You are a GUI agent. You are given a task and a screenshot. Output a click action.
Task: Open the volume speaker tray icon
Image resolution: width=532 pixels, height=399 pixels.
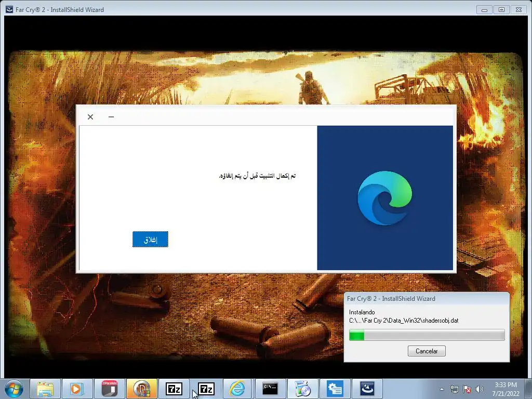(480, 389)
